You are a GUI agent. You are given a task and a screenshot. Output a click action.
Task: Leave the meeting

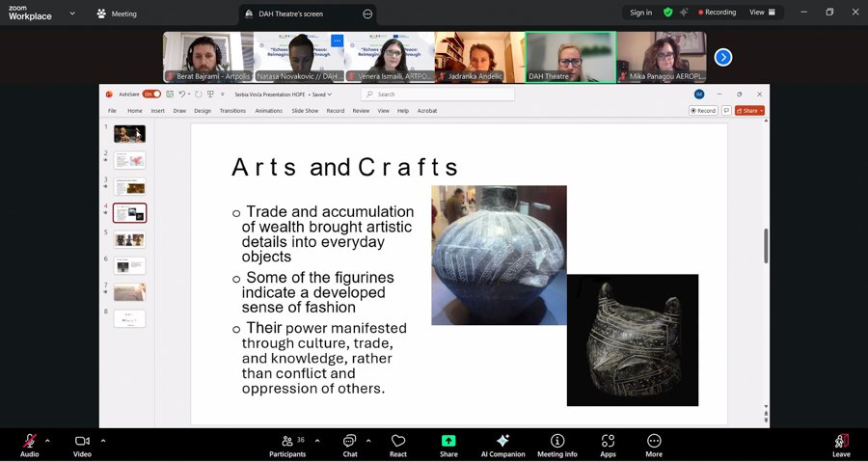click(841, 443)
